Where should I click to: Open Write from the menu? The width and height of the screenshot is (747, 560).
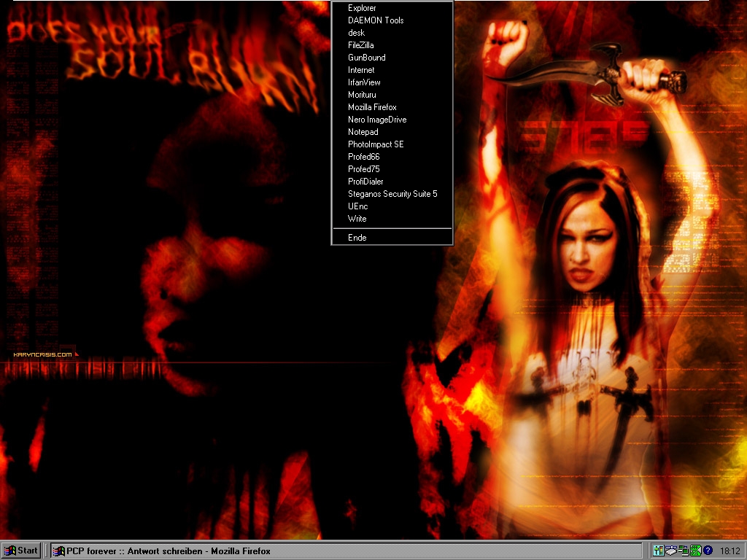click(x=392, y=219)
